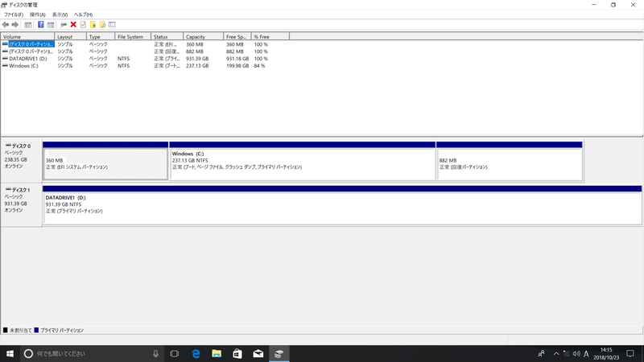Sort by the Volume column header
Image resolution: width=644 pixels, height=362 pixels.
[x=27, y=36]
